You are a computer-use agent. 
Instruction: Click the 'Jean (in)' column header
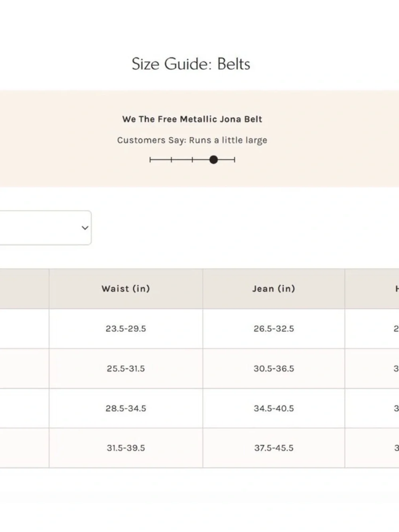click(x=274, y=289)
